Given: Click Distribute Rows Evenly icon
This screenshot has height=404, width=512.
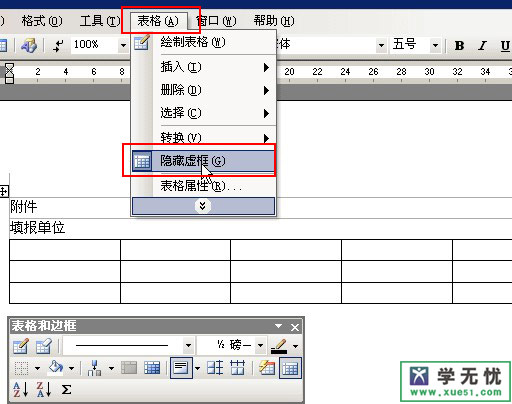Looking at the screenshot, I should [x=215, y=368].
